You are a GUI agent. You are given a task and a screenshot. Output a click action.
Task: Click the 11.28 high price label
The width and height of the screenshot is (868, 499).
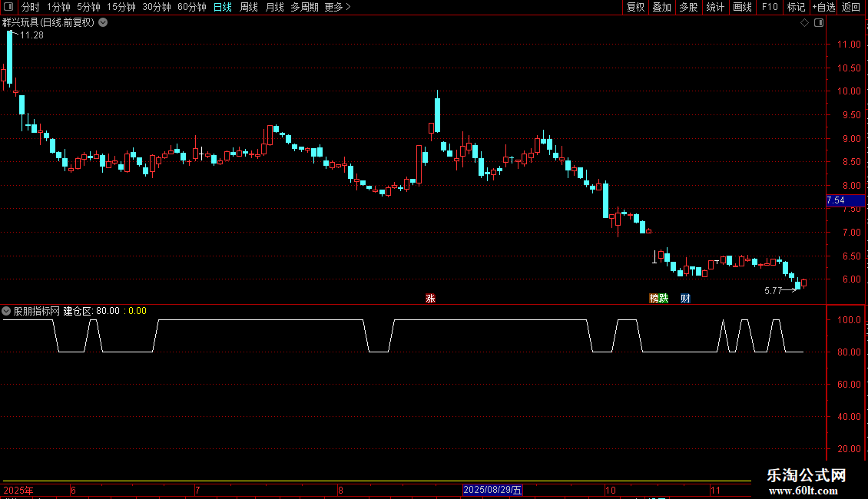click(x=31, y=35)
